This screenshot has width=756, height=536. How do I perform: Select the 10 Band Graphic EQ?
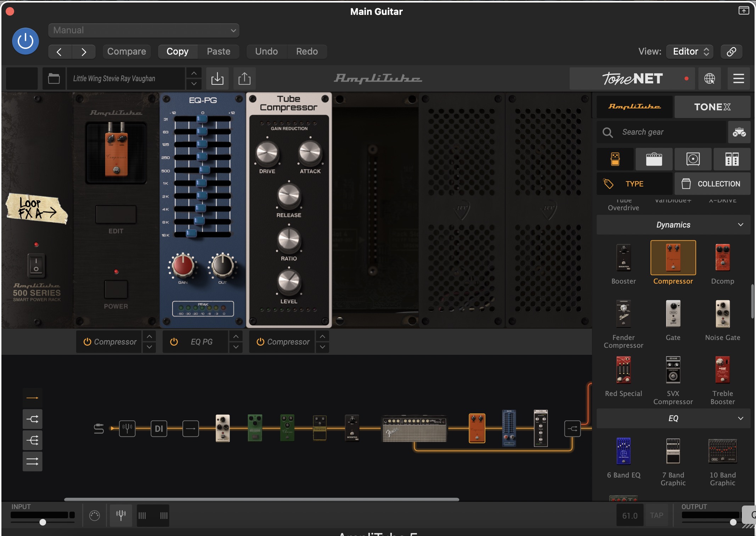723,451
